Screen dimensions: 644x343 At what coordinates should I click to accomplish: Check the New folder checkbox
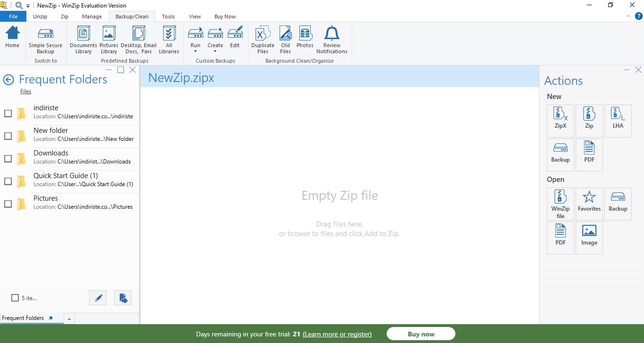(8, 136)
